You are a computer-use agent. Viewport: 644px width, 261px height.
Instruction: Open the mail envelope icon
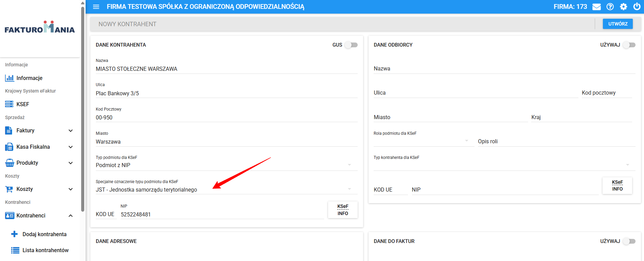coord(596,7)
